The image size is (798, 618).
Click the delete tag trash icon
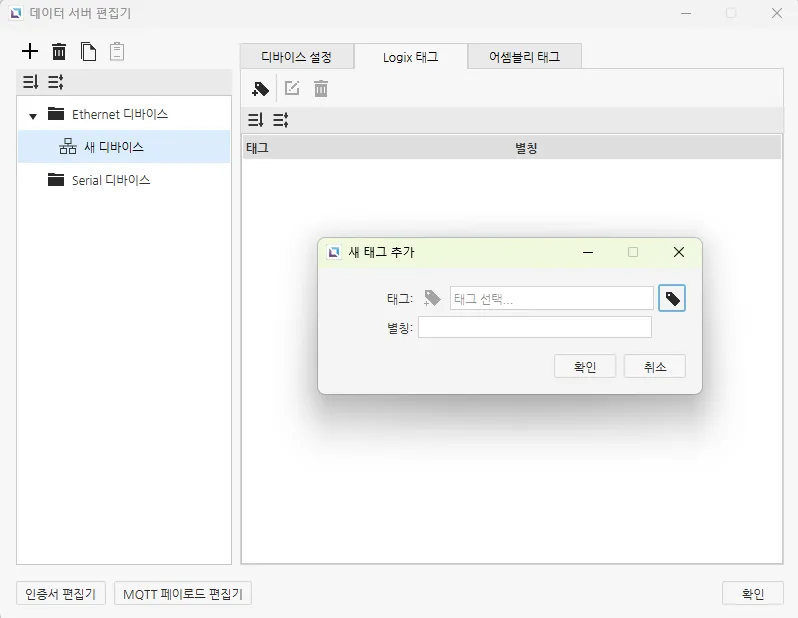[321, 89]
